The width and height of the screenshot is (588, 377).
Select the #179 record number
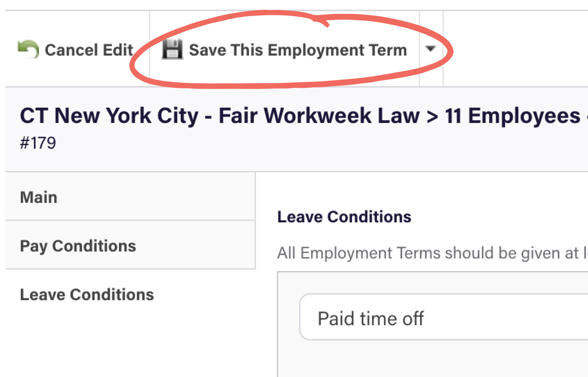tap(38, 143)
